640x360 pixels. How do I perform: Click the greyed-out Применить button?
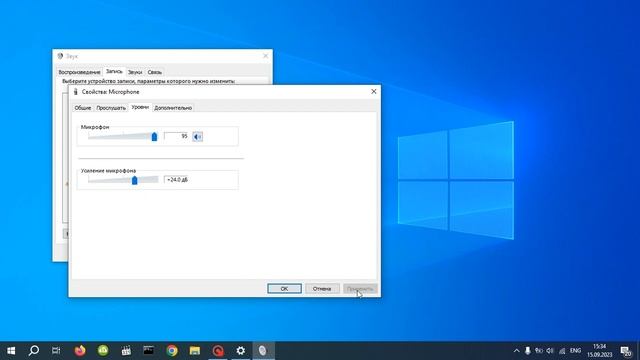[x=360, y=289]
